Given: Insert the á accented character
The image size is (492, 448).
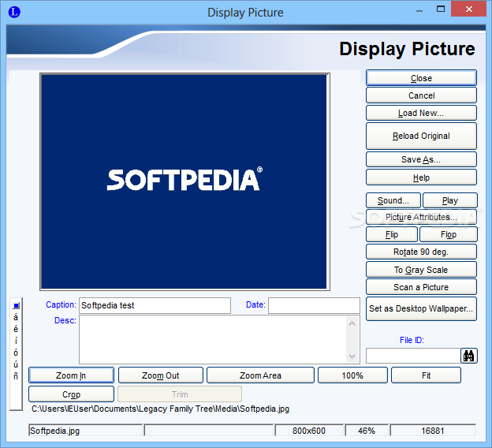Looking at the screenshot, I should (16, 317).
